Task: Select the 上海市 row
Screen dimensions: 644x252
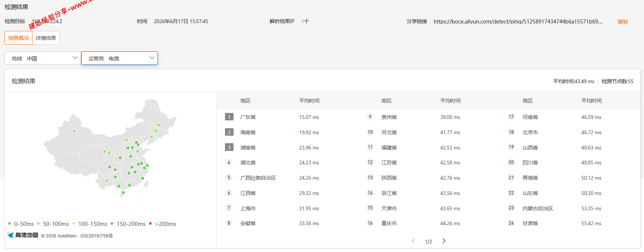Action: (x=287, y=208)
